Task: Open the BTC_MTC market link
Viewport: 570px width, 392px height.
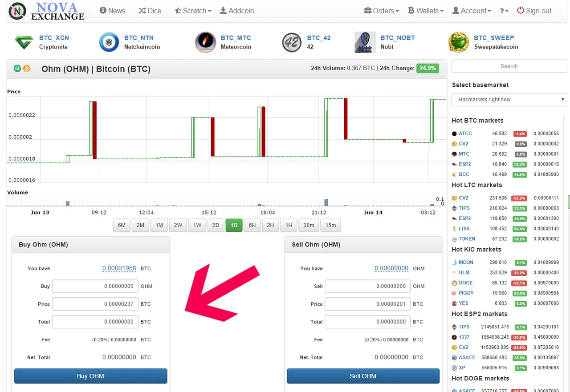Action: 236,38
